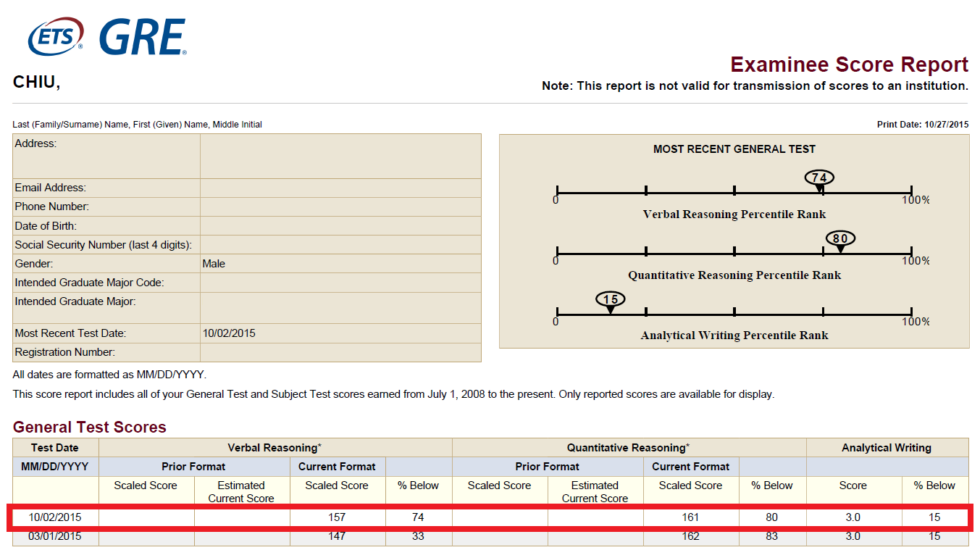
Task: Select the Date of Birth label
Action: point(46,226)
